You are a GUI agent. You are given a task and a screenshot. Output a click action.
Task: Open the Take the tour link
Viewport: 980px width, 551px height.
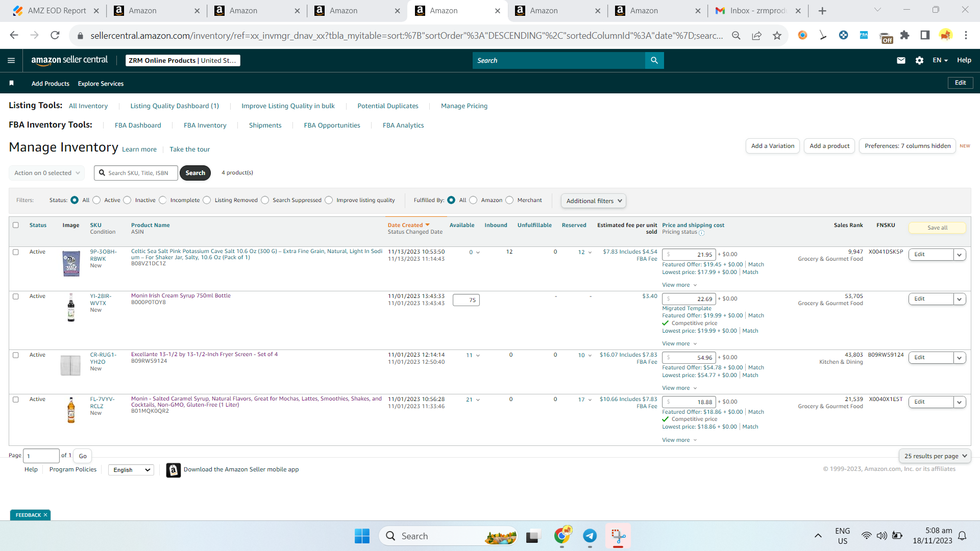(x=189, y=149)
